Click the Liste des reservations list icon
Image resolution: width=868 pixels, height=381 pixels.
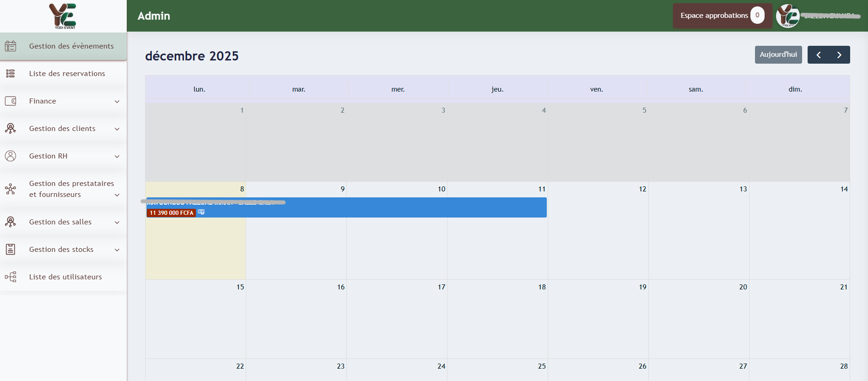pyautogui.click(x=11, y=74)
